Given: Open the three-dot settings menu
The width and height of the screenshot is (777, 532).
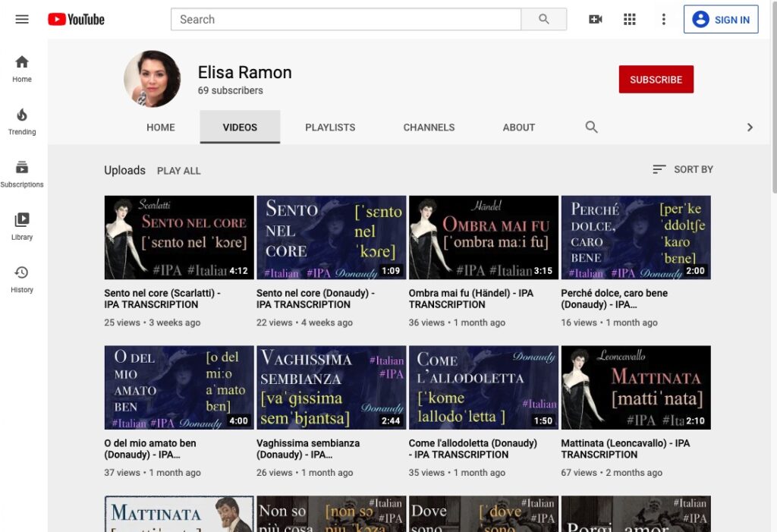Looking at the screenshot, I should [664, 20].
